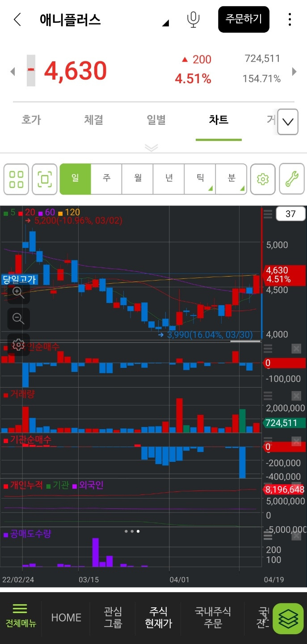Open 국내주식주문 in bottom navigation
This screenshot has width=307, height=644.
click(213, 618)
